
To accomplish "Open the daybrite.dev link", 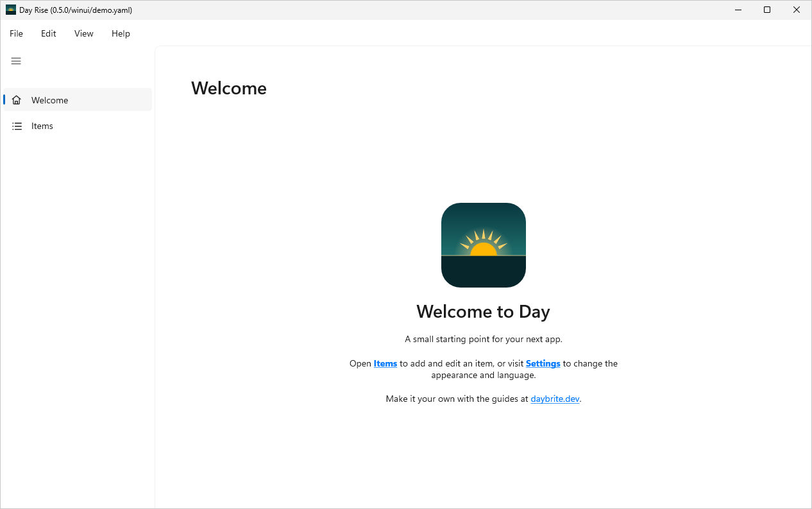I will pos(555,399).
